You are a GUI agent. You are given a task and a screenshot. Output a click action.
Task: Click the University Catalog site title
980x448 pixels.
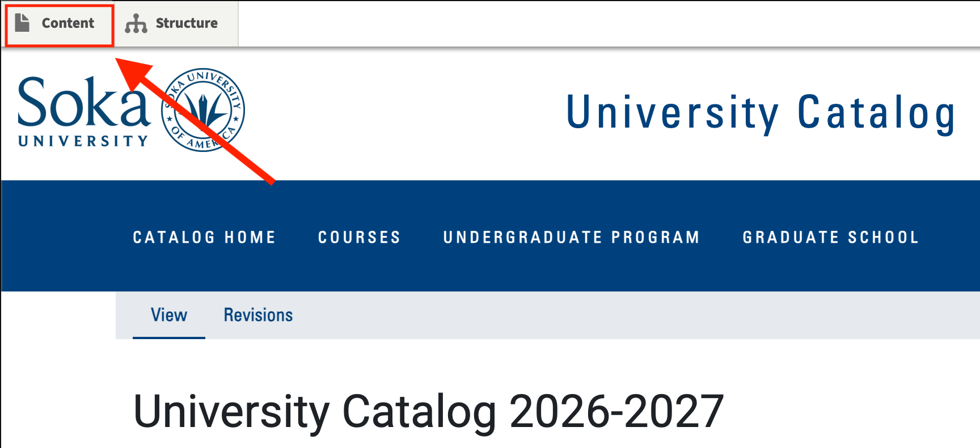[x=760, y=113]
